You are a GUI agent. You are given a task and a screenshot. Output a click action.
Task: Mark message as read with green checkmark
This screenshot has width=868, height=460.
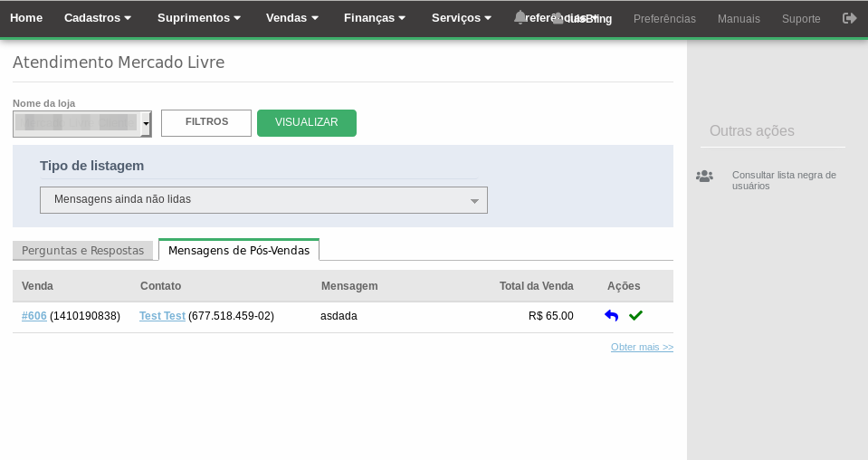[x=635, y=315]
